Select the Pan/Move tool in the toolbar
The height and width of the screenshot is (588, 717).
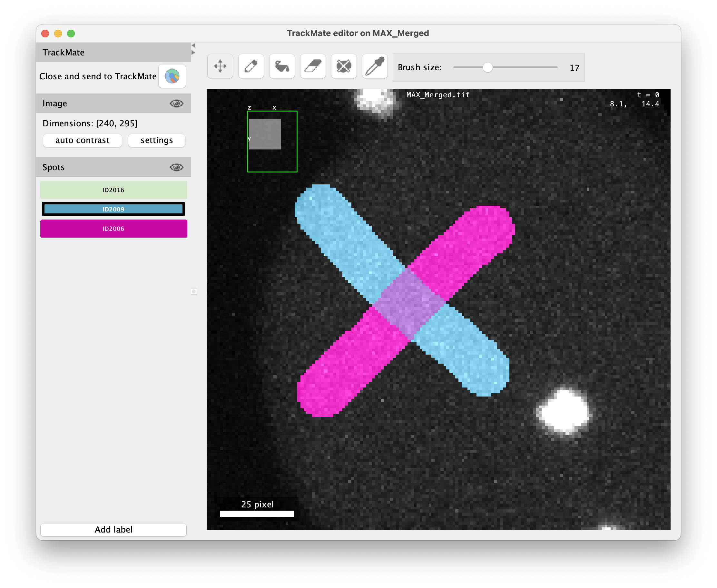pos(220,66)
